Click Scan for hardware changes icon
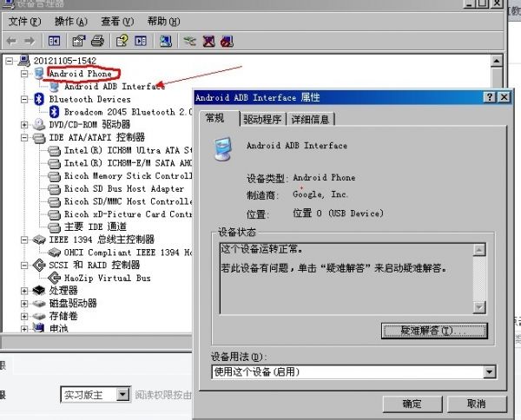 (x=166, y=41)
